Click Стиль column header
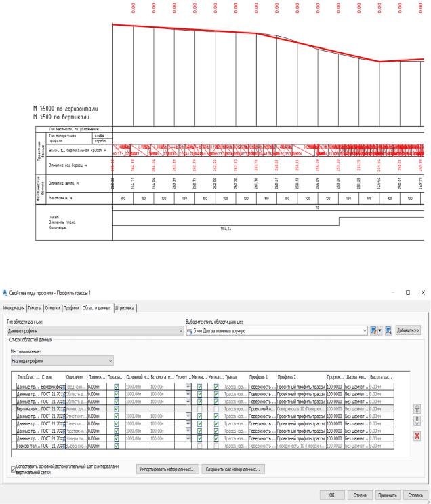Image resolution: width=431 pixels, height=504 pixels. (53, 377)
